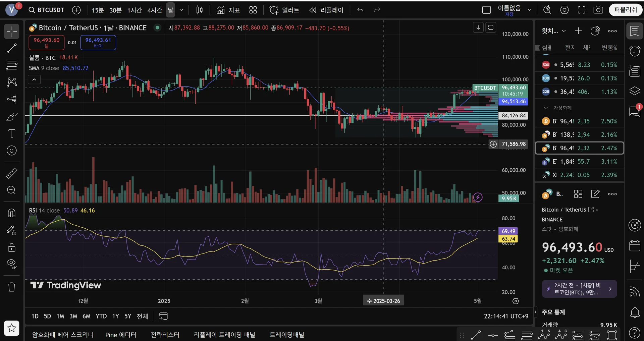Select the trend line tool in left toolbar

(x=12, y=48)
